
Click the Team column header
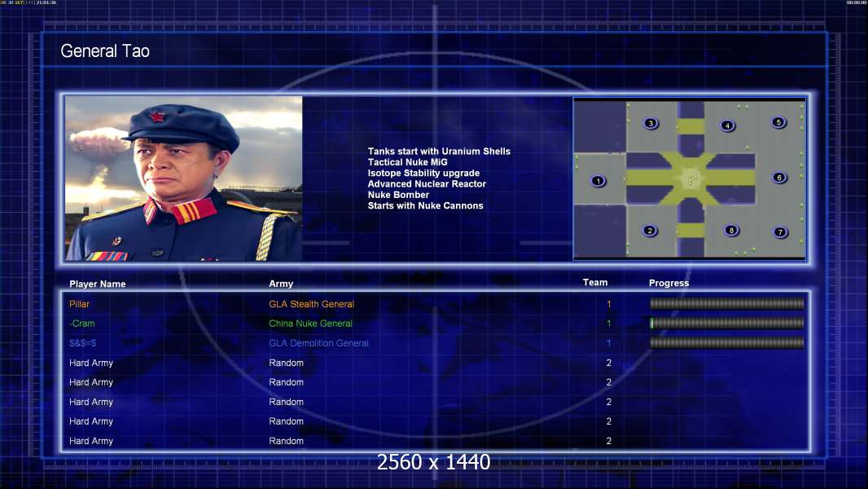(x=595, y=283)
